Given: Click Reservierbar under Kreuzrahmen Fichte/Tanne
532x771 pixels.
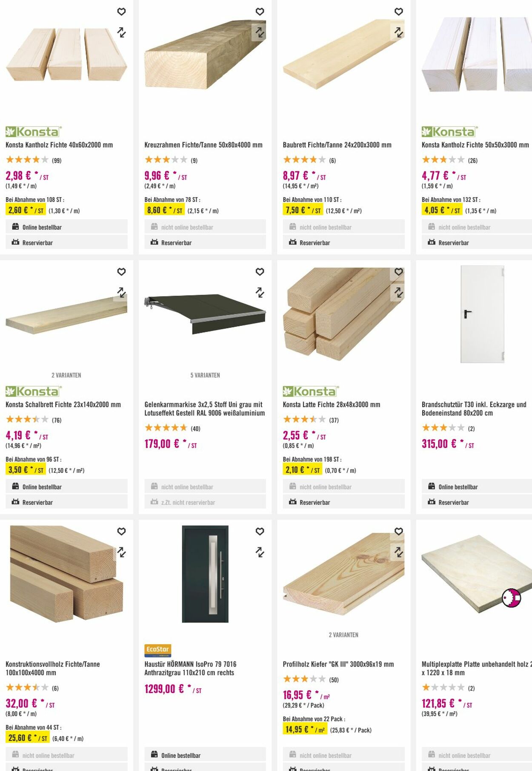Looking at the screenshot, I should click(205, 242).
